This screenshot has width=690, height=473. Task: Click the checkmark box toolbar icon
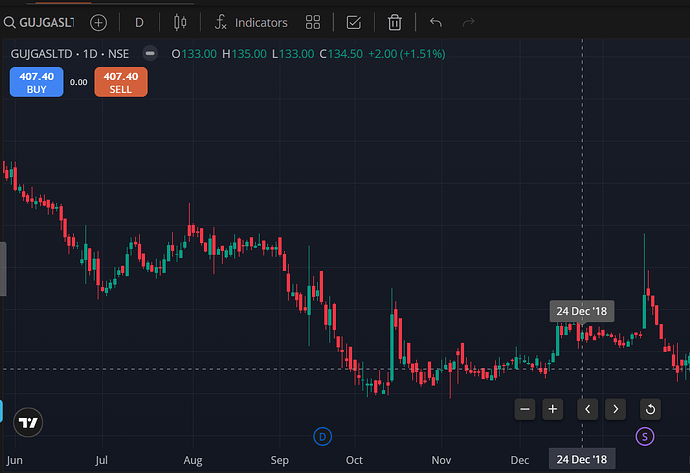click(353, 22)
